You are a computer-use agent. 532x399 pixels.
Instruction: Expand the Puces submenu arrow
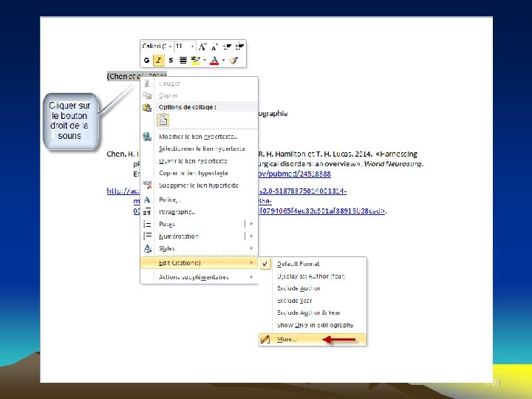tap(251, 224)
